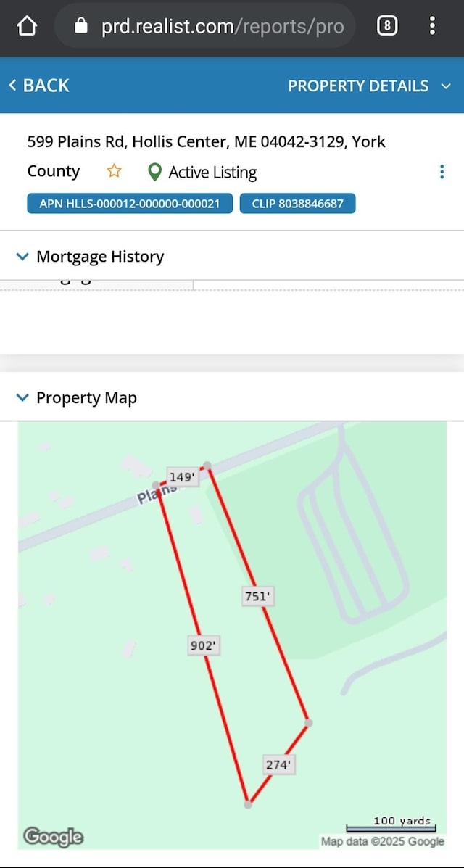Click the green Active Listing pin icon
464x868 pixels.
coord(155,172)
